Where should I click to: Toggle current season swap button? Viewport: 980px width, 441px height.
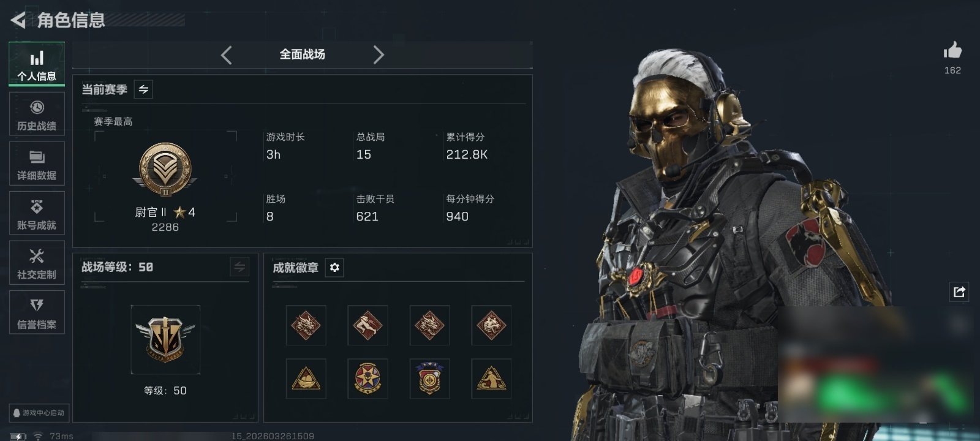pos(143,89)
